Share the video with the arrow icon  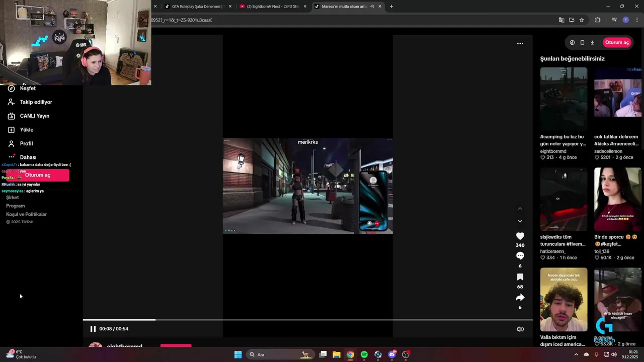(x=520, y=298)
